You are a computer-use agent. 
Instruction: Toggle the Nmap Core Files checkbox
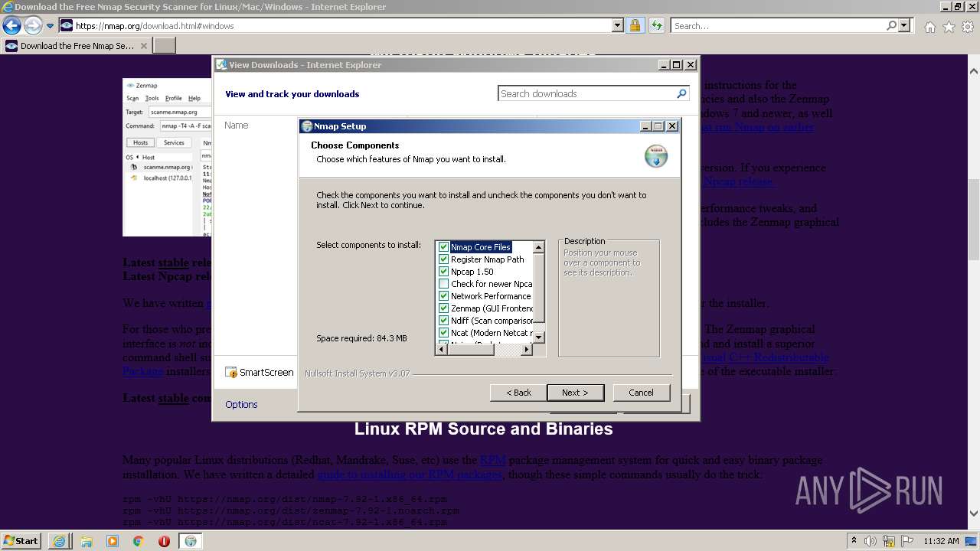click(443, 247)
